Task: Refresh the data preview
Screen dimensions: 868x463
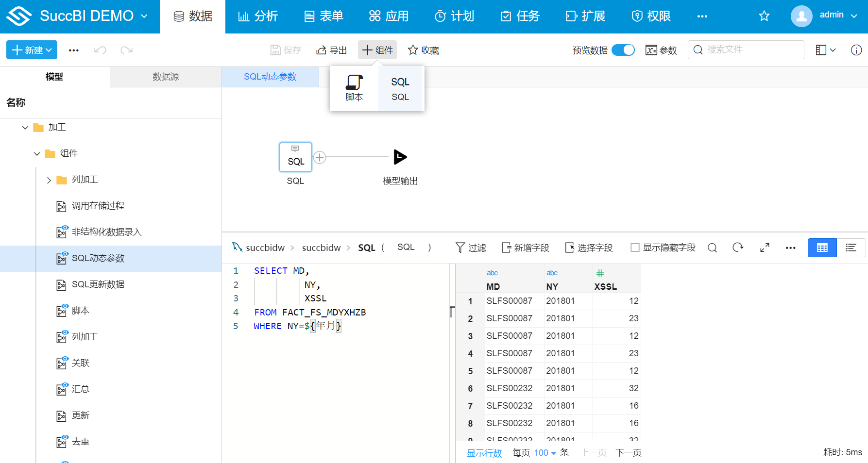Action: (738, 248)
